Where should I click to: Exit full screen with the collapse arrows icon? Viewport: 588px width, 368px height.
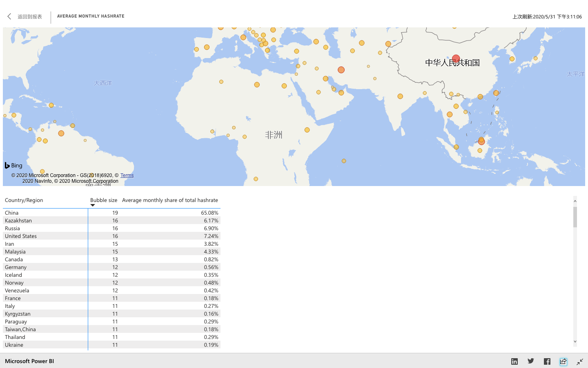580,361
